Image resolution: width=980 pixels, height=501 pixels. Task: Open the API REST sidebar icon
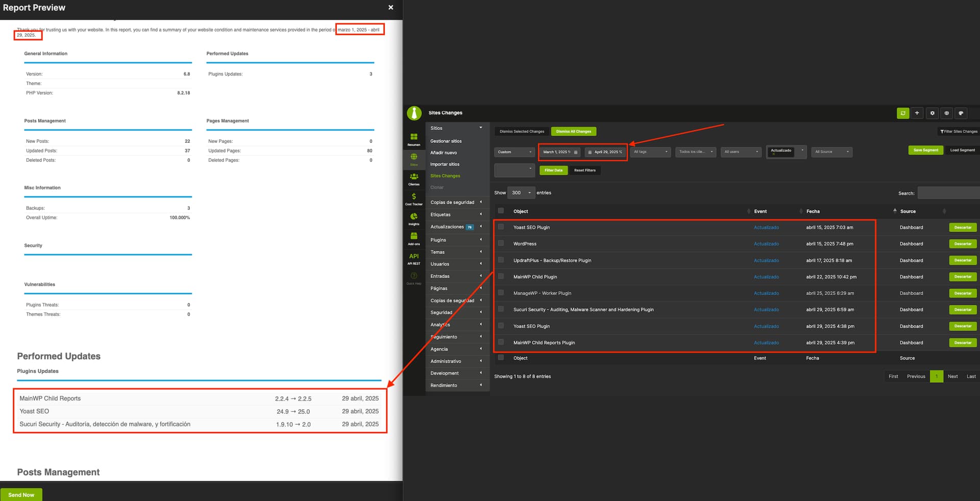click(x=414, y=258)
